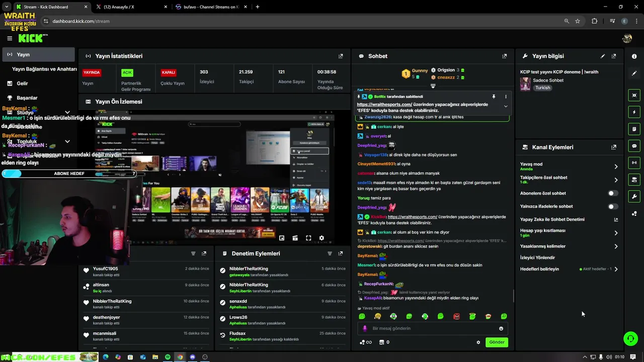The image size is (644, 362).
Task: Toggle the lightning bolt widget in sidebar
Action: coord(634,112)
